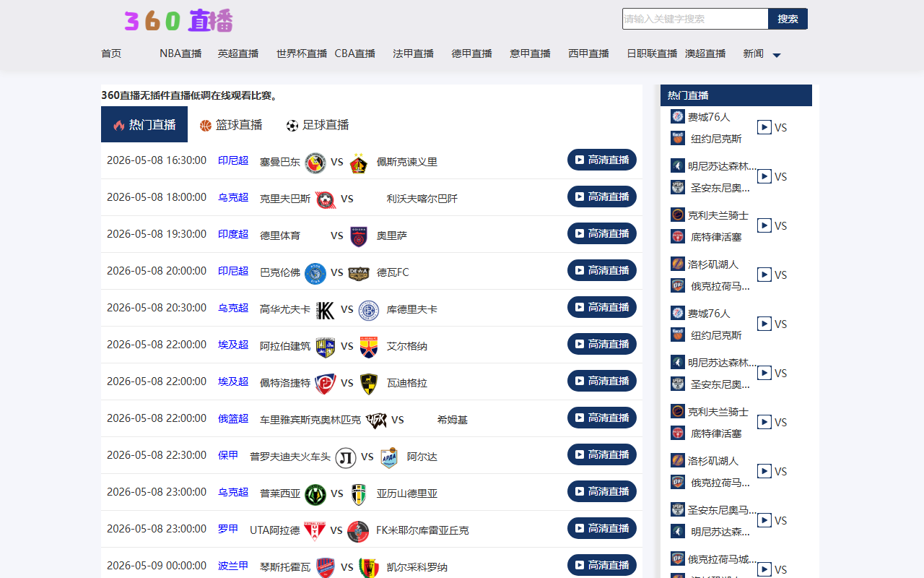Click 高清直播 for 阿拉伯建筑 vs 艾尔格纳
The image size is (924, 578).
602,344
